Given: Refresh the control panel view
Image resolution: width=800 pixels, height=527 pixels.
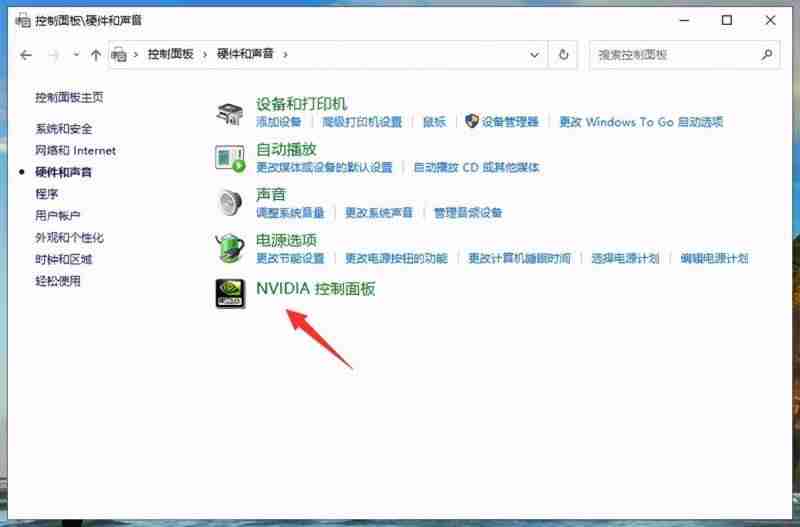Looking at the screenshot, I should (563, 55).
